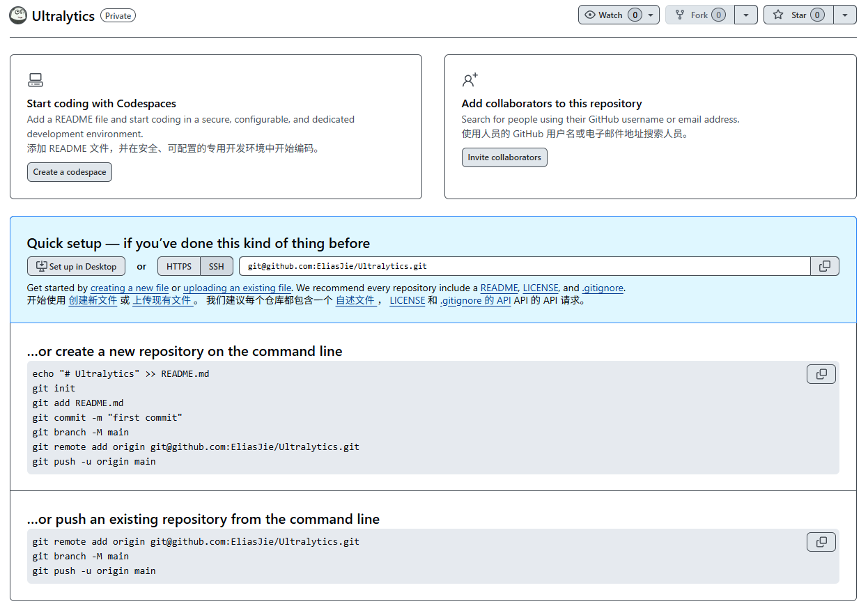Click the 'git init' command line
The height and width of the screenshot is (613, 868).
pos(54,388)
